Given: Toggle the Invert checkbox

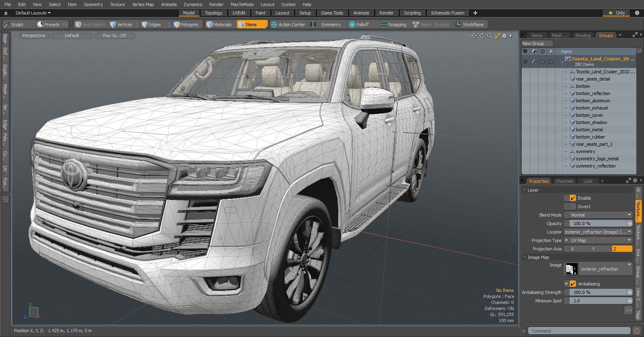Looking at the screenshot, I should point(573,207).
